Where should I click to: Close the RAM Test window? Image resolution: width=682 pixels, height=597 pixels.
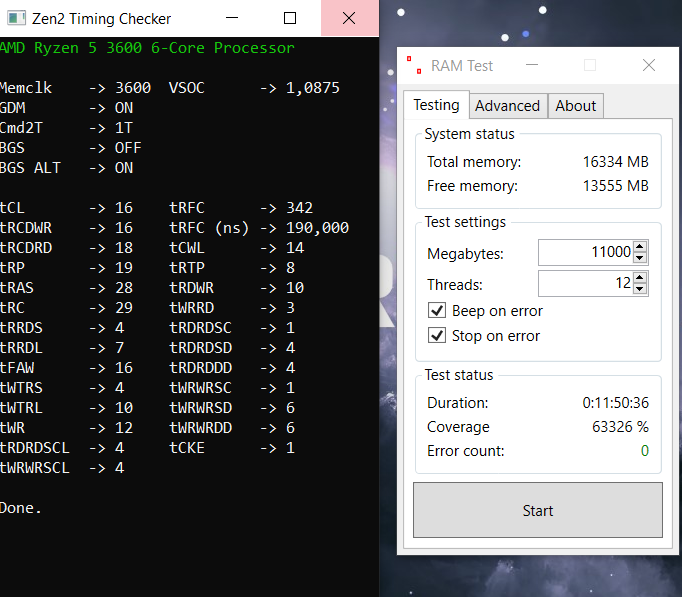(x=649, y=65)
